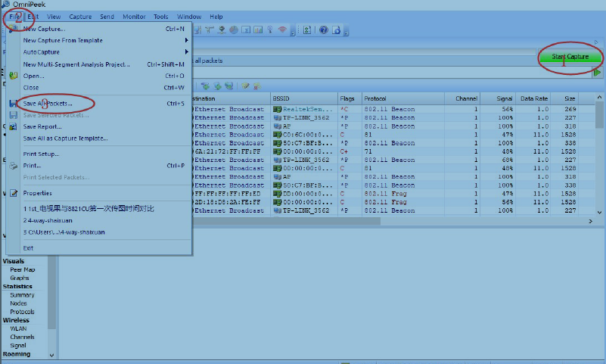
Task: Click the green arrows page toolbar icon
Action: point(307,30)
